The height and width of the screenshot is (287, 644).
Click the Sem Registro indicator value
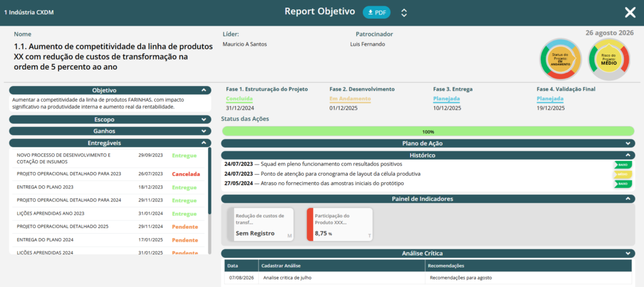255,233
